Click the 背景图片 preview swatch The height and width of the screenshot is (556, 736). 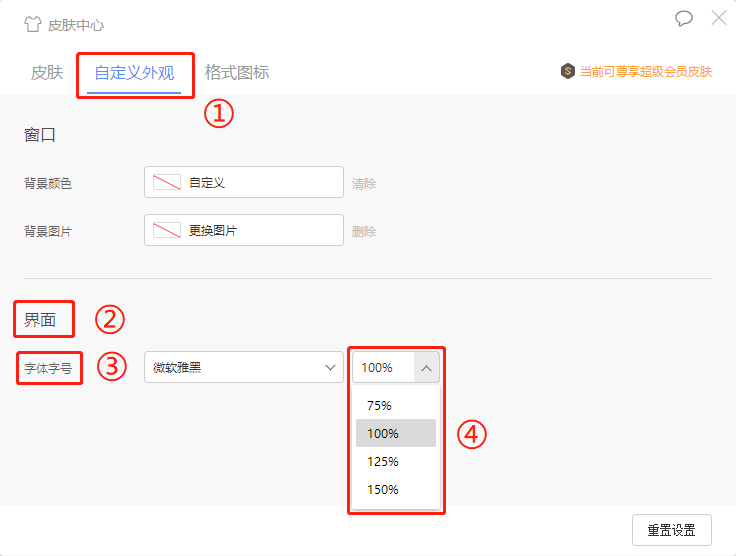[166, 231]
